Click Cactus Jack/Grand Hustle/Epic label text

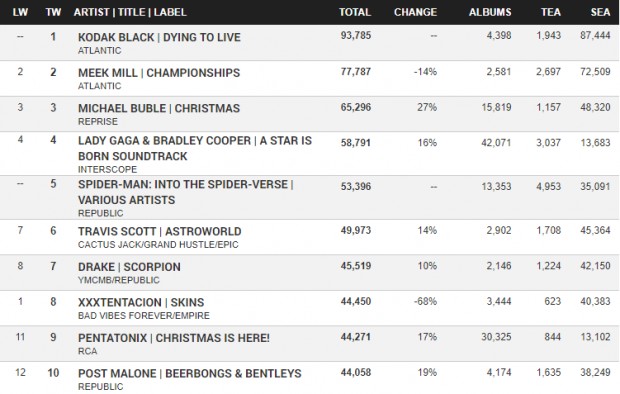tap(158, 245)
